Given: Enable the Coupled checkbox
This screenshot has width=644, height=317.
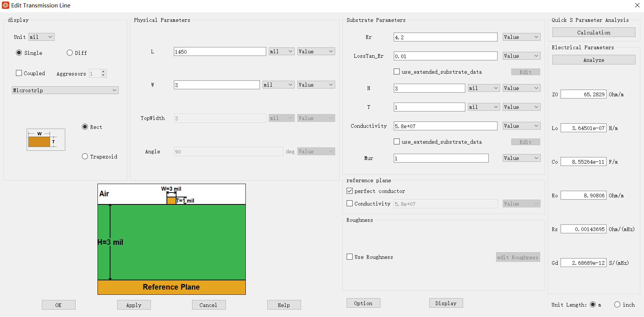Looking at the screenshot, I should 19,73.
